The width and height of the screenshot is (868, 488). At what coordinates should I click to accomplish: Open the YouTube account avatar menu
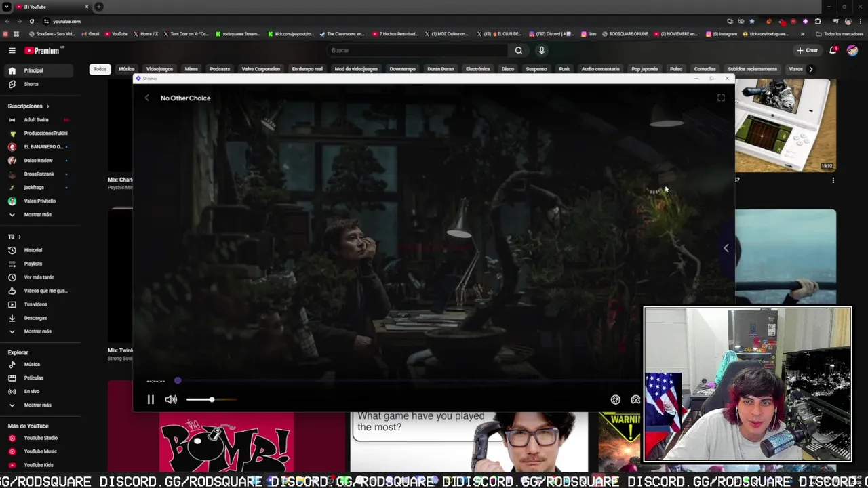tap(852, 50)
